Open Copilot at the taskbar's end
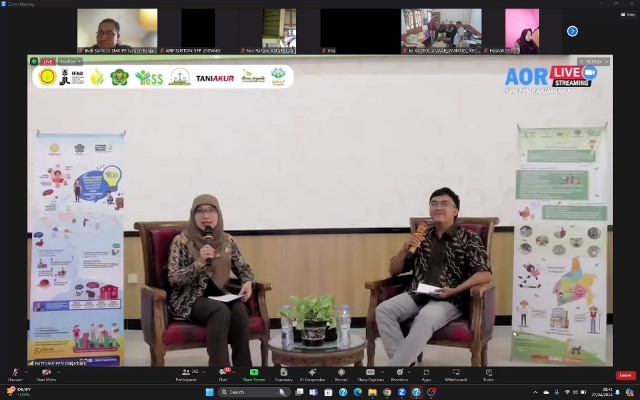 coord(630,392)
